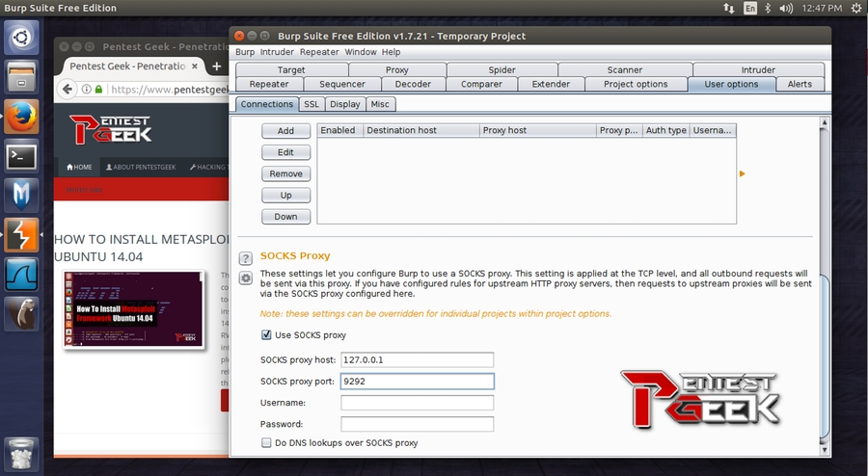The width and height of the screenshot is (868, 476).
Task: Uncheck the Use SOCKS proxy checkbox
Action: click(x=266, y=335)
